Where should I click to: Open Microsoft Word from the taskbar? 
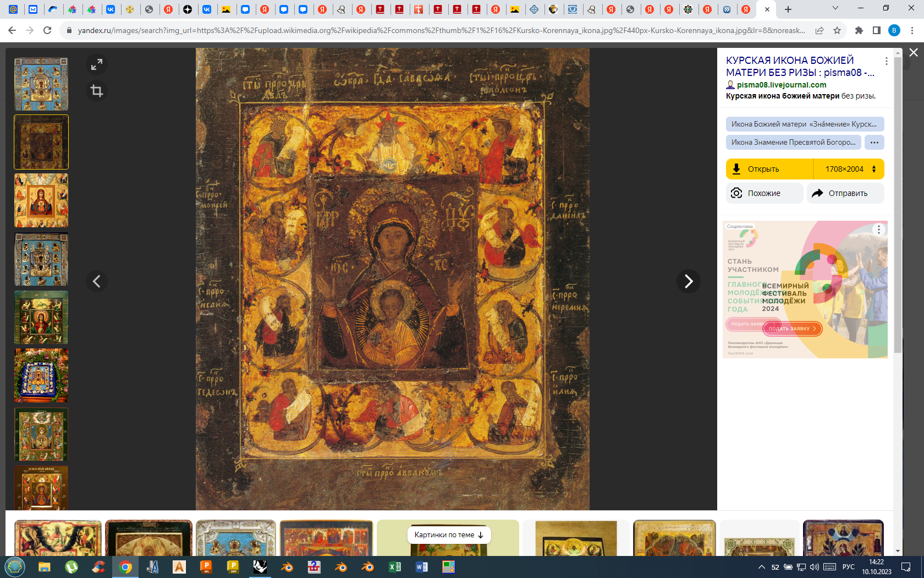[421, 567]
